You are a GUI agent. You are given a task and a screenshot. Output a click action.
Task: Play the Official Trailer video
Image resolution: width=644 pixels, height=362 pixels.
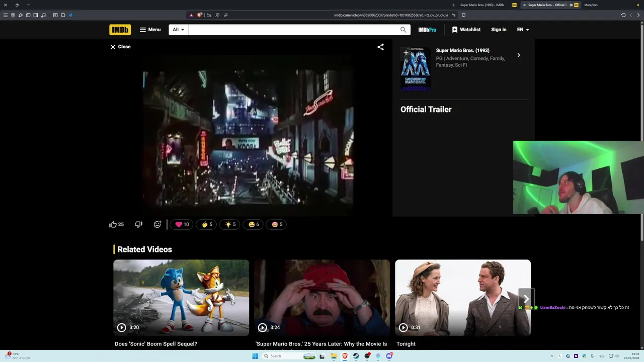249,137
